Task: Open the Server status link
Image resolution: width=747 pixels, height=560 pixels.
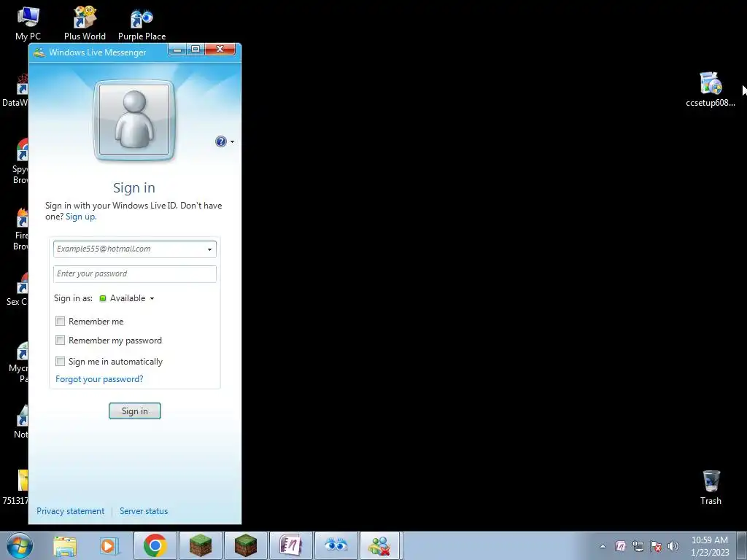Action: tap(144, 511)
